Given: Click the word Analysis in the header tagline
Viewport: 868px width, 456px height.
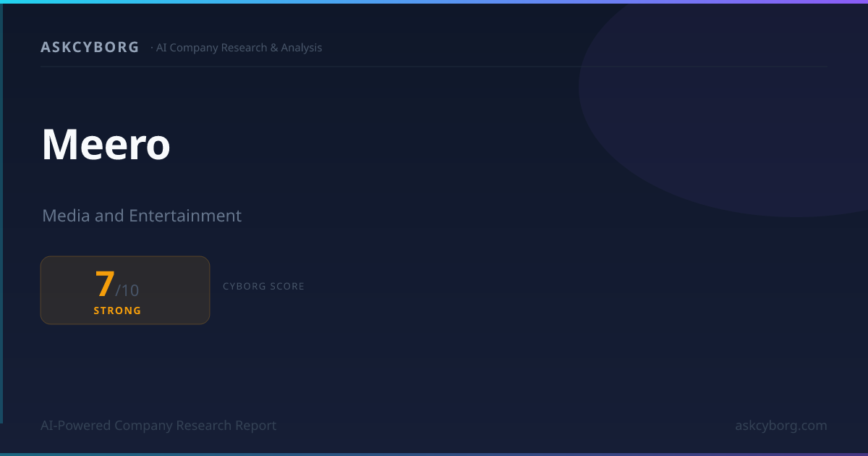Looking at the screenshot, I should [x=300, y=48].
